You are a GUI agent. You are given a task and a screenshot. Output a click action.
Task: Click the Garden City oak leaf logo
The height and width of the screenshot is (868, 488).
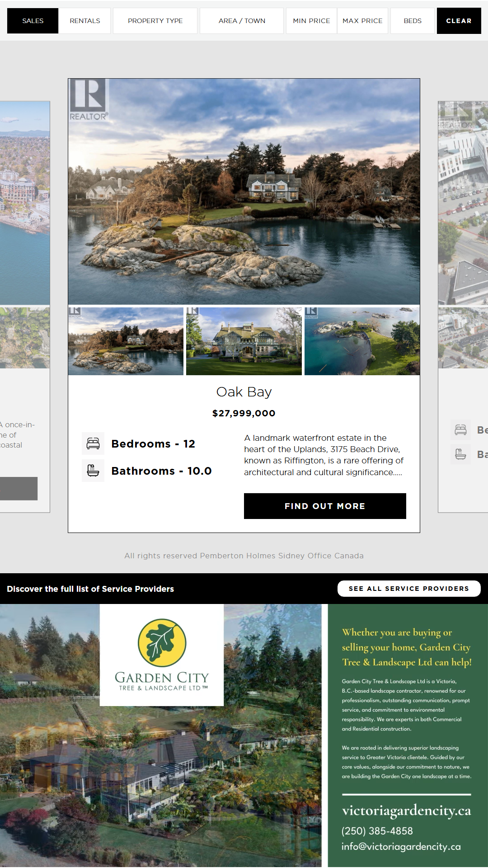coord(162,642)
